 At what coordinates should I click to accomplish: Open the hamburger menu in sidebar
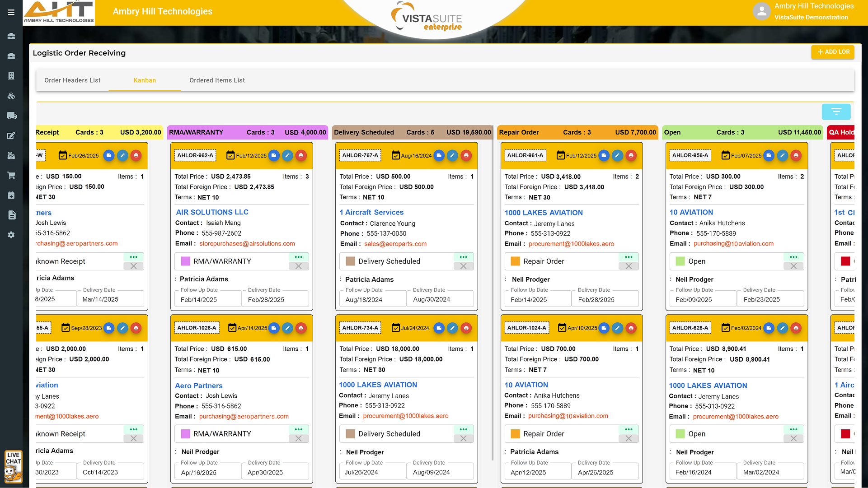[x=11, y=12]
